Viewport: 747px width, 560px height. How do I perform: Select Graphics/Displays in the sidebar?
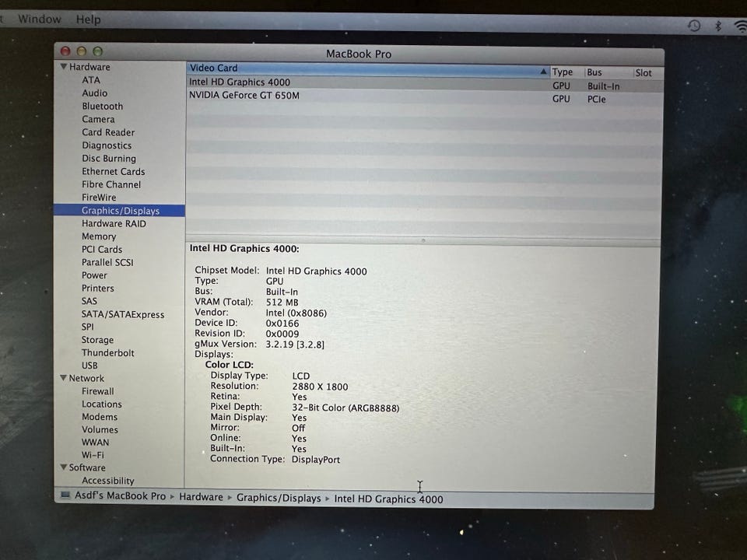121,211
